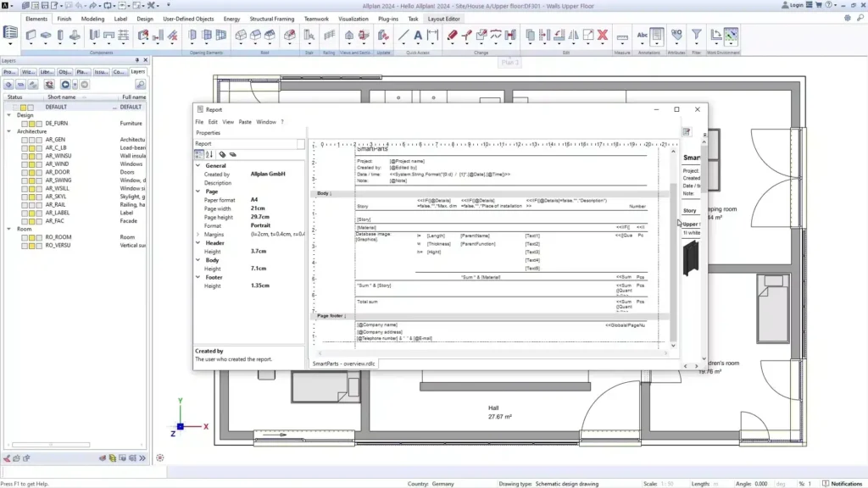Click the magnifier search icon in Layers panel
This screenshot has height=488, width=868.
[140, 84]
